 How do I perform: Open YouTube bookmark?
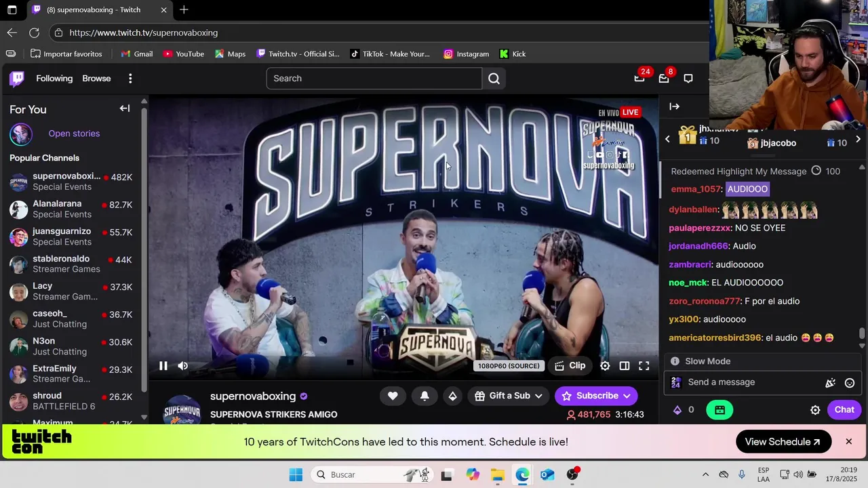183,54
